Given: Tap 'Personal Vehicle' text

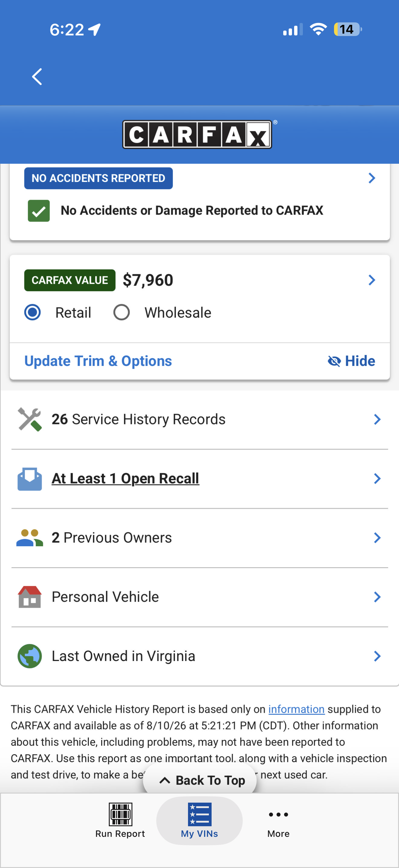Looking at the screenshot, I should click(105, 597).
